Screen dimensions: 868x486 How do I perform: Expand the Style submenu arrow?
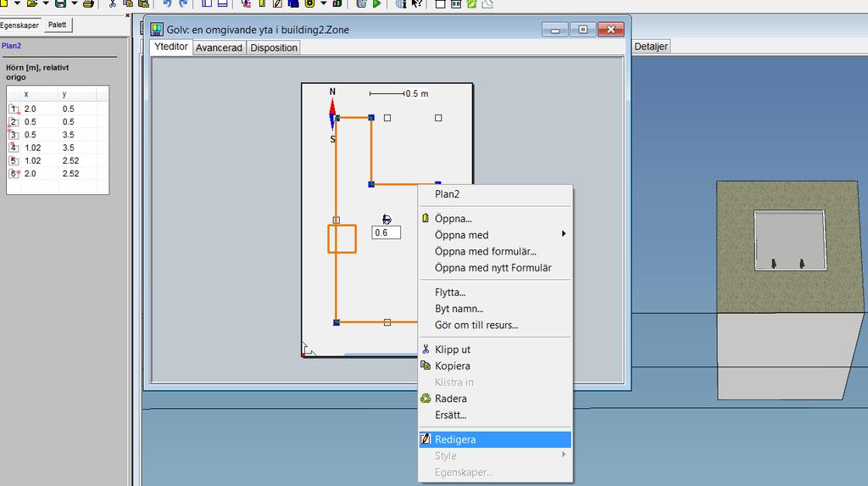click(564, 455)
